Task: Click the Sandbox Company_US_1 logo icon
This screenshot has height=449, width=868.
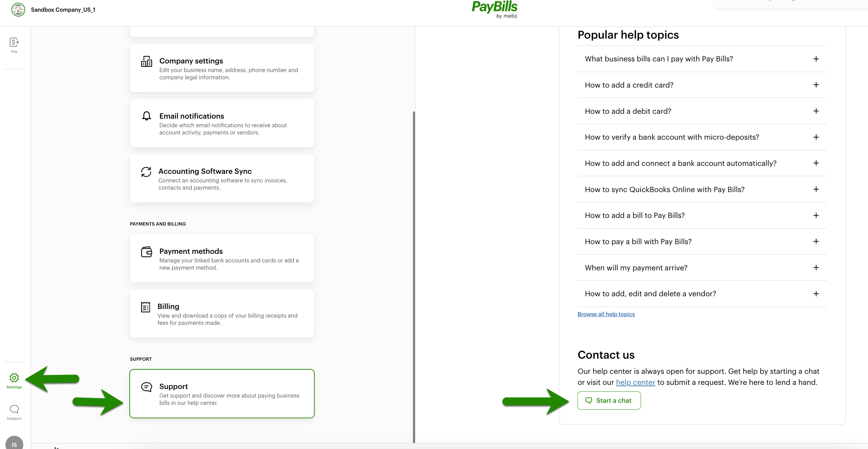Action: 18,9
